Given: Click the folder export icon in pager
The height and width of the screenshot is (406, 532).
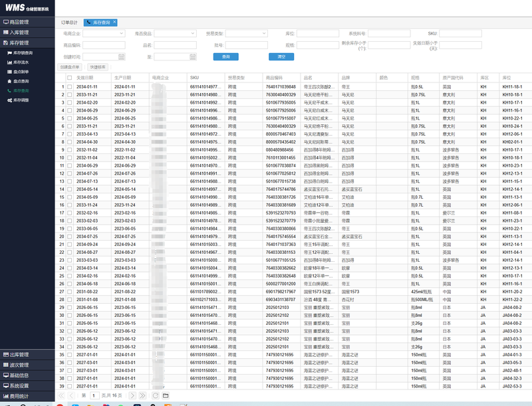Looking at the screenshot, I should pos(166,395).
